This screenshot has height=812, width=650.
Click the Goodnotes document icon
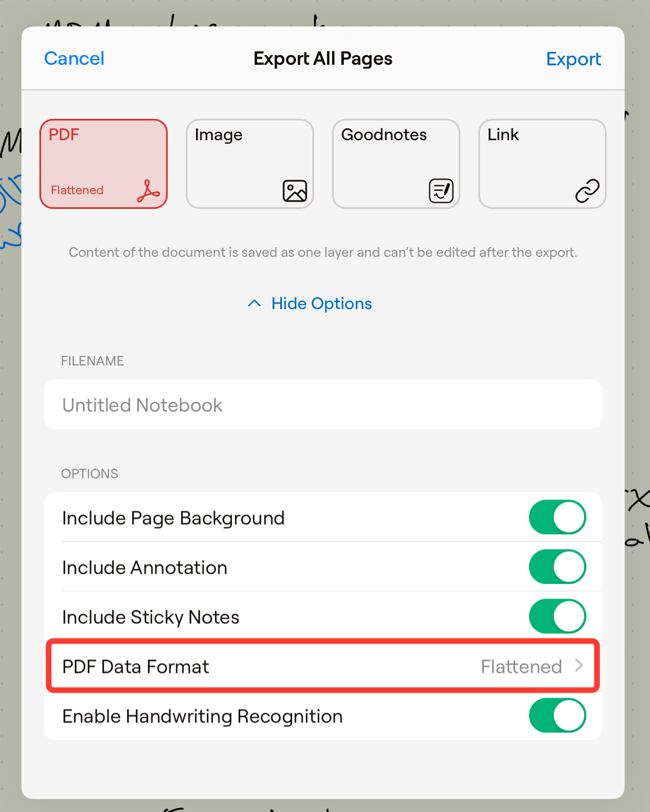[441, 191]
